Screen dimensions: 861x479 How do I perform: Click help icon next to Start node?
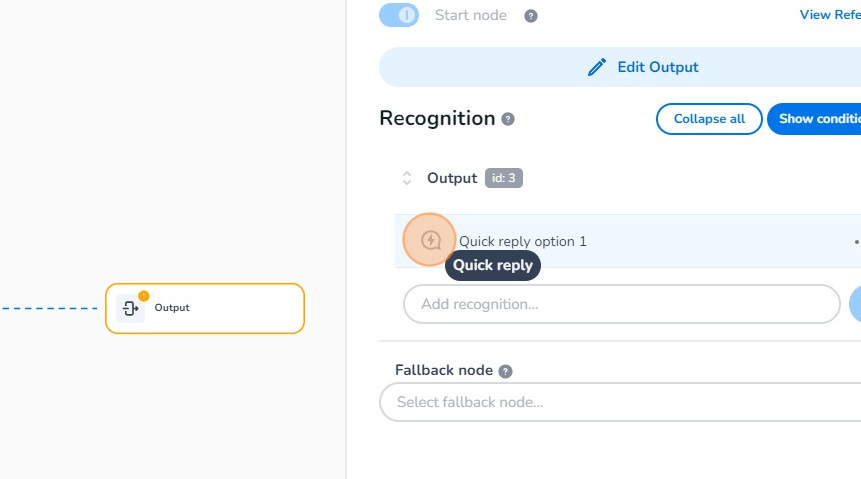click(x=531, y=16)
